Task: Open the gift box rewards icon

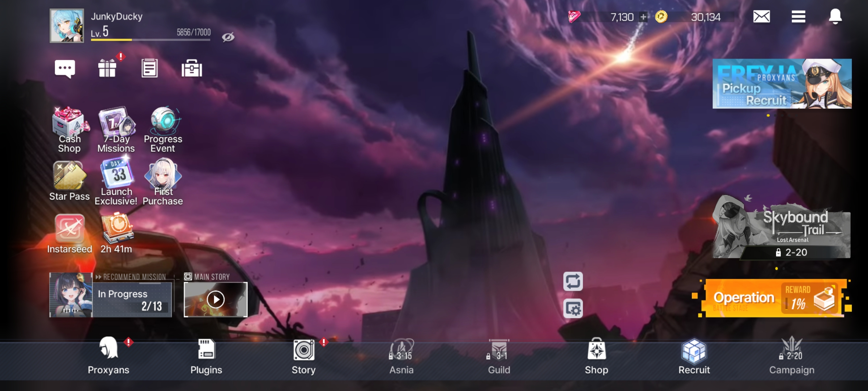Action: click(x=107, y=68)
